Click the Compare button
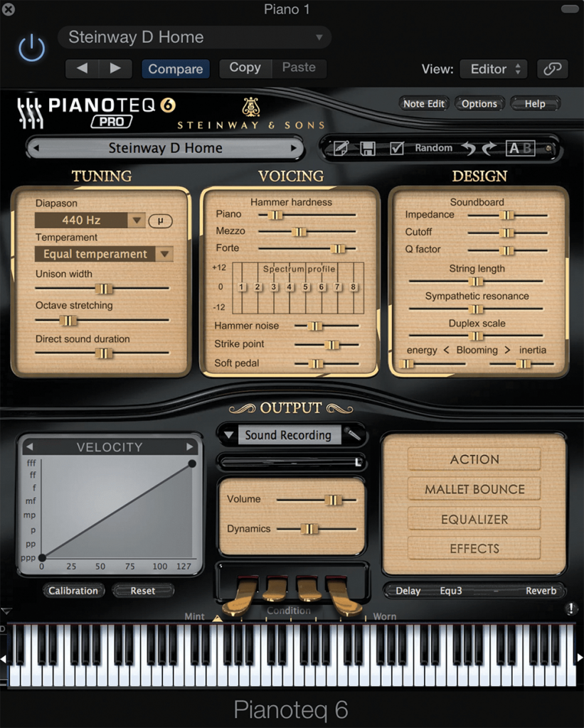Screen dimensions: 584x728 176,69
